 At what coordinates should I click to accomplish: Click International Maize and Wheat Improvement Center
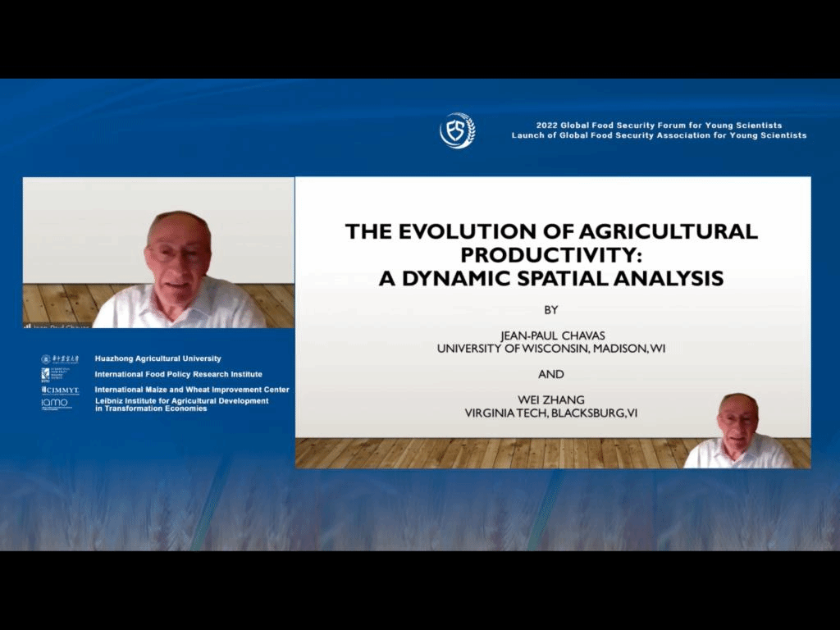[x=192, y=390]
